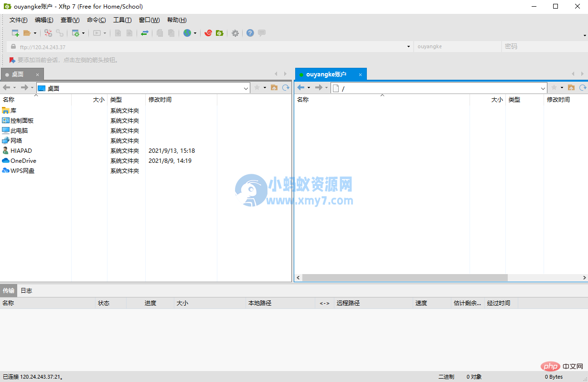Click the 密码 password field

click(x=545, y=47)
